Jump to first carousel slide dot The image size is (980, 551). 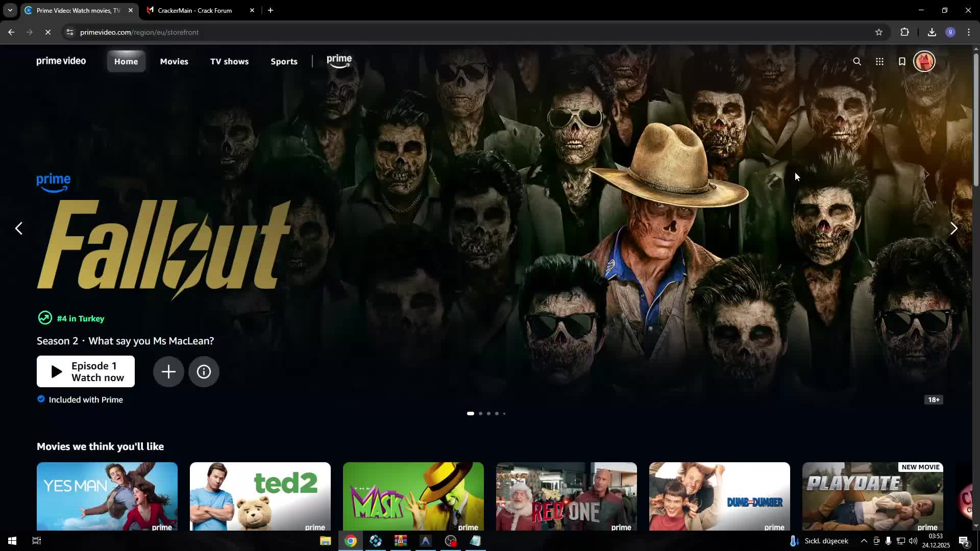[471, 413]
